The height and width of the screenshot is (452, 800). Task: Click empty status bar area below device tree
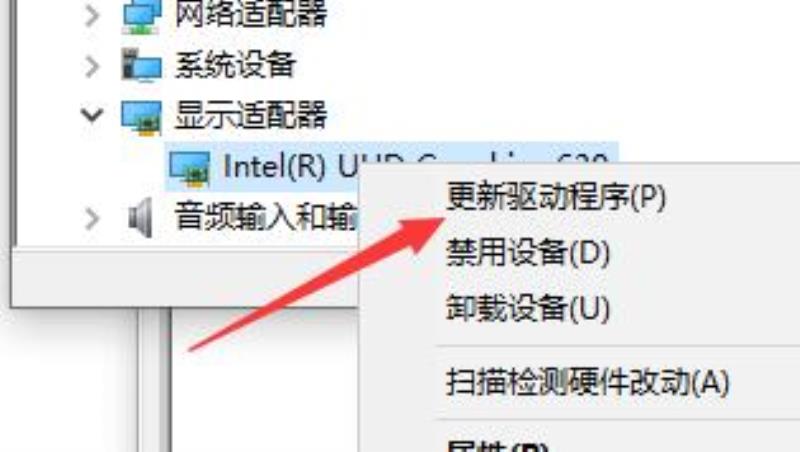(184, 278)
